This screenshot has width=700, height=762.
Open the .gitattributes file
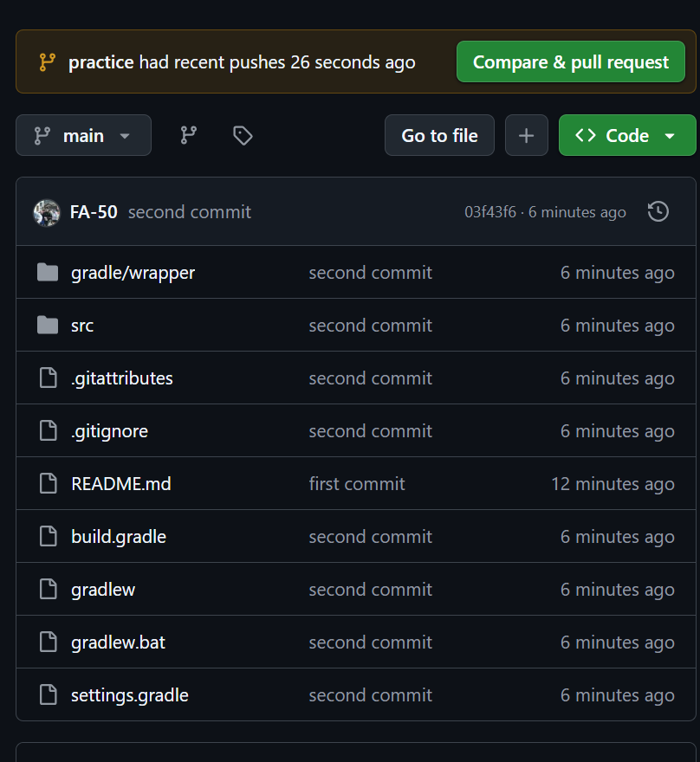[x=121, y=378]
